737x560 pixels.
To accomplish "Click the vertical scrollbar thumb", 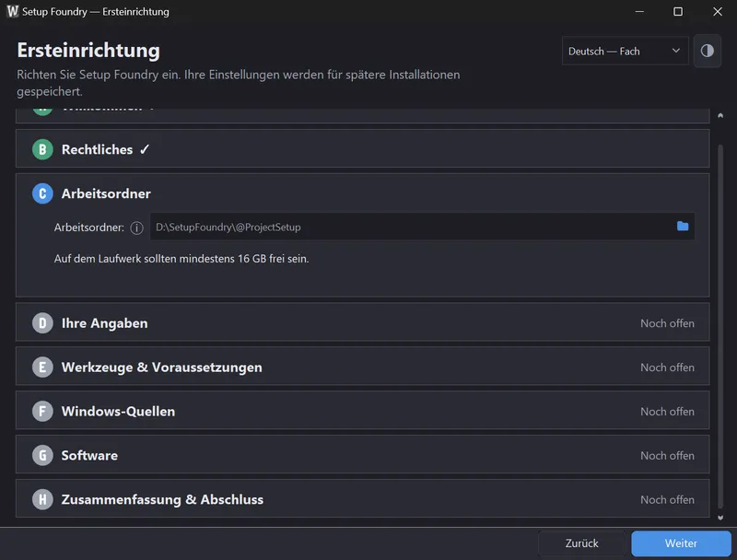I will (720, 326).
